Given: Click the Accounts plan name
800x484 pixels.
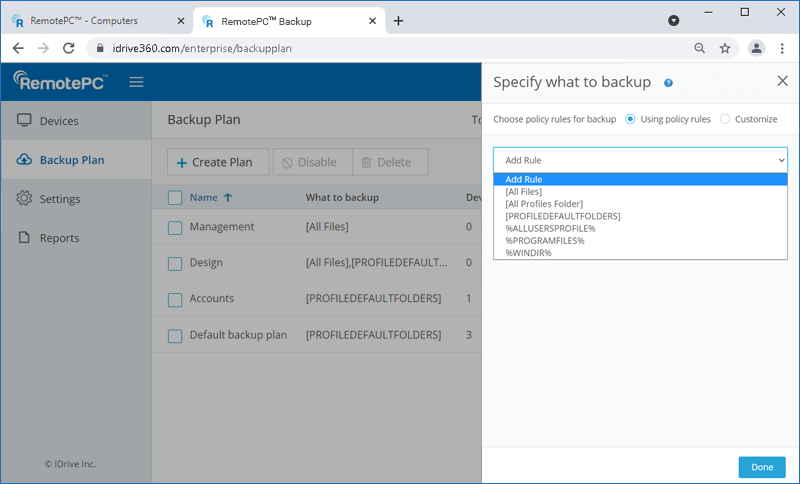Looking at the screenshot, I should pyautogui.click(x=212, y=298).
